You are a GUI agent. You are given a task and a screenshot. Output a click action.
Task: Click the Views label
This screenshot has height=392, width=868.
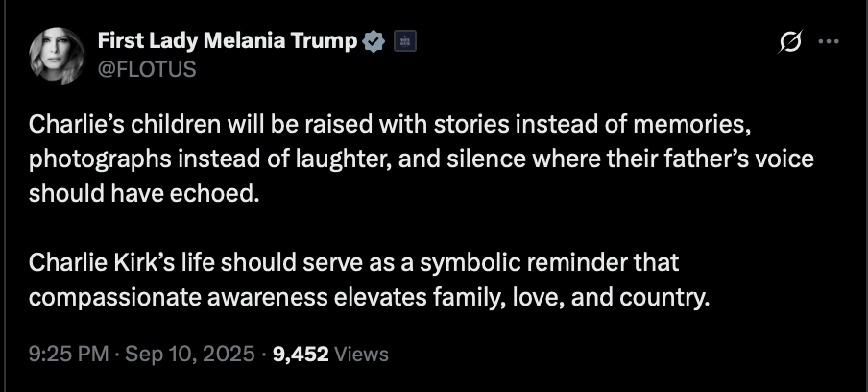tap(362, 355)
